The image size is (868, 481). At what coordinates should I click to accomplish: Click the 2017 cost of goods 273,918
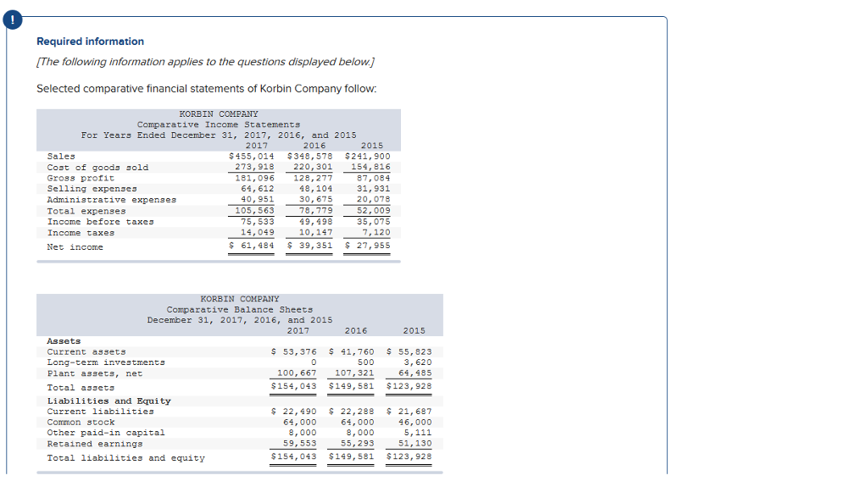(x=254, y=167)
